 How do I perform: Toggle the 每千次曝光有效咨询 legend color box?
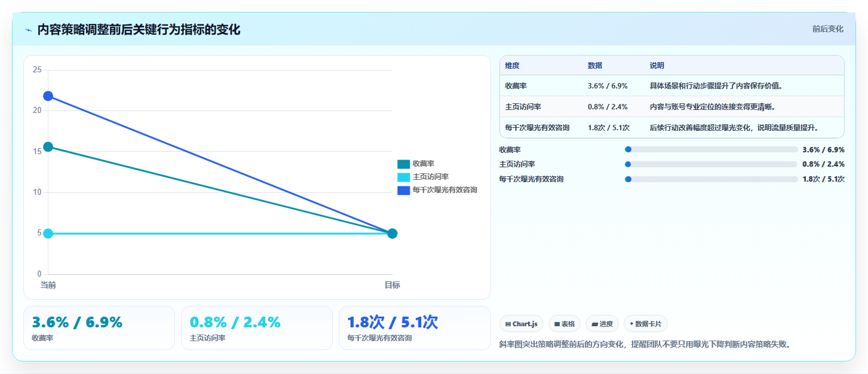[404, 190]
